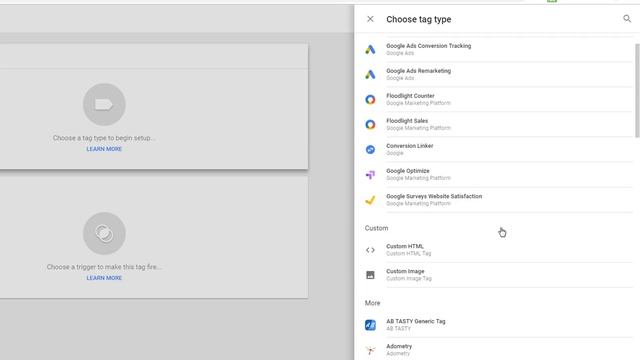
Task: Select Floodlight Sales tag type
Action: [x=498, y=124]
